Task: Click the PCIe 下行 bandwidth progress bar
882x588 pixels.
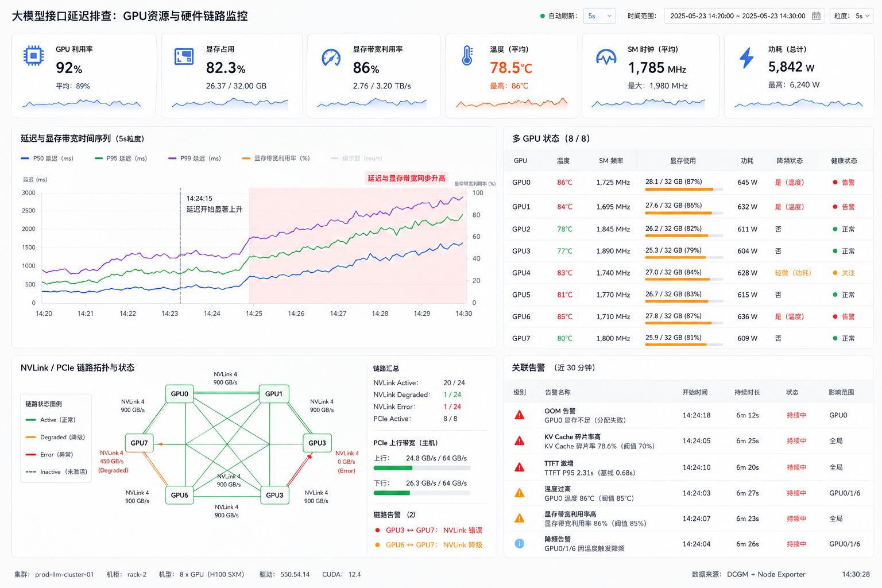Action: click(422, 493)
